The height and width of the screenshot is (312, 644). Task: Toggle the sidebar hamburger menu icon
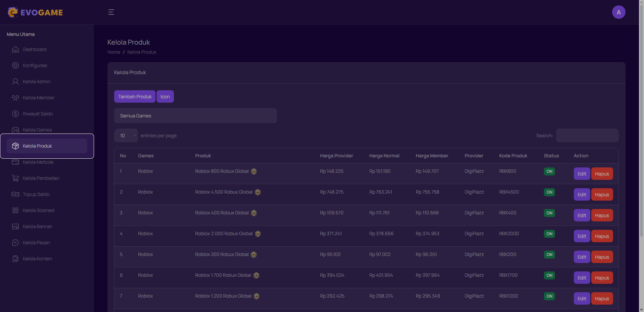pyautogui.click(x=111, y=12)
